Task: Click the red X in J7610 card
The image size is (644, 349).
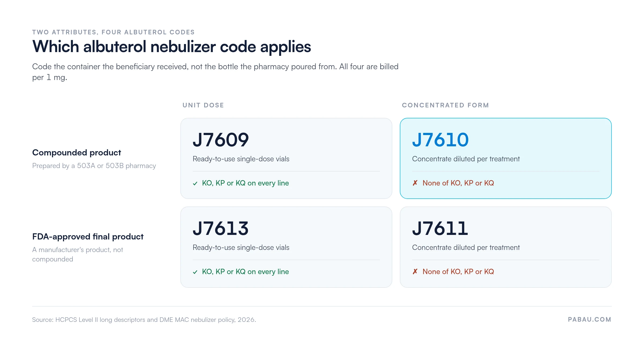Action: click(x=415, y=183)
